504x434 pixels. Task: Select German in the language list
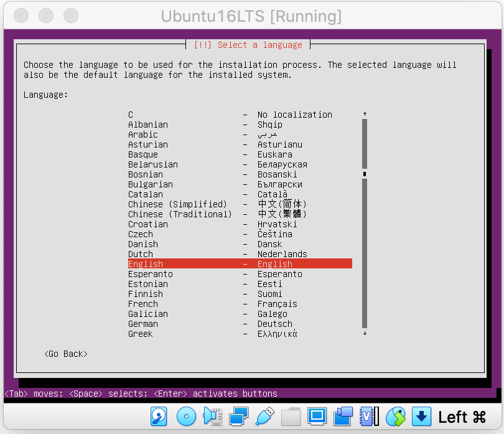click(x=240, y=324)
